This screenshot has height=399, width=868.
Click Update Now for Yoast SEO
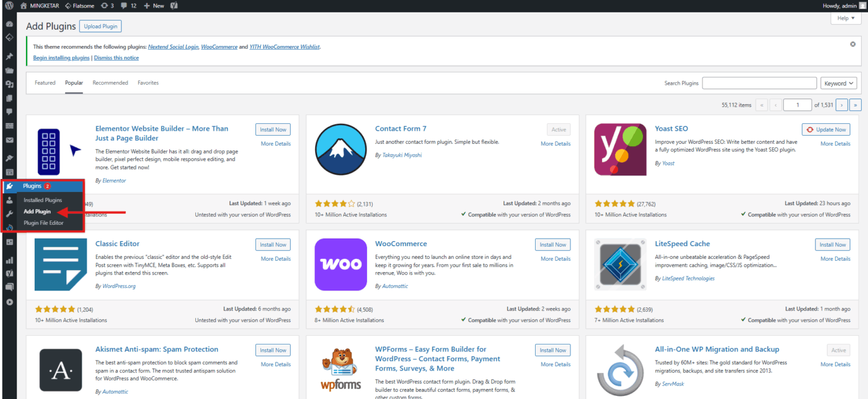click(x=826, y=129)
